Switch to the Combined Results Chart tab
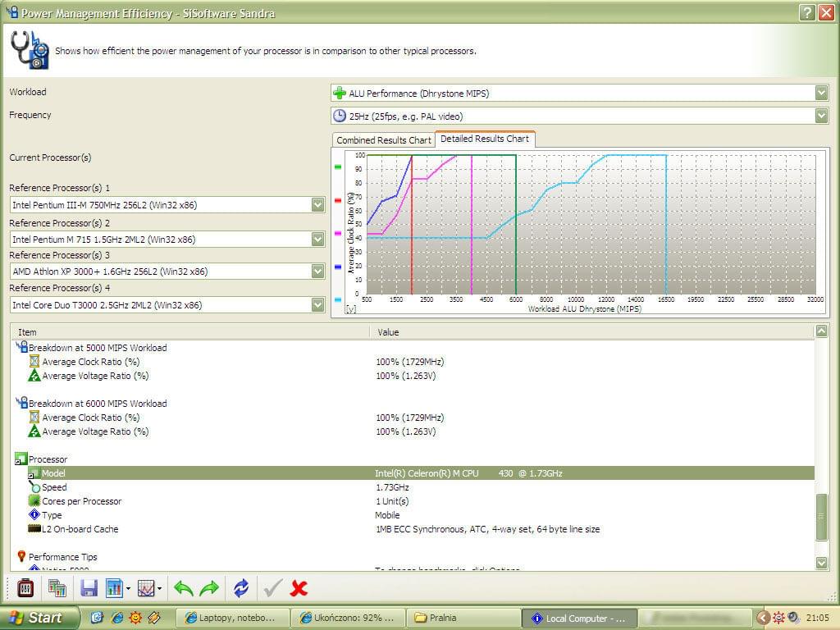Screen dimensions: 840x630 383,140
